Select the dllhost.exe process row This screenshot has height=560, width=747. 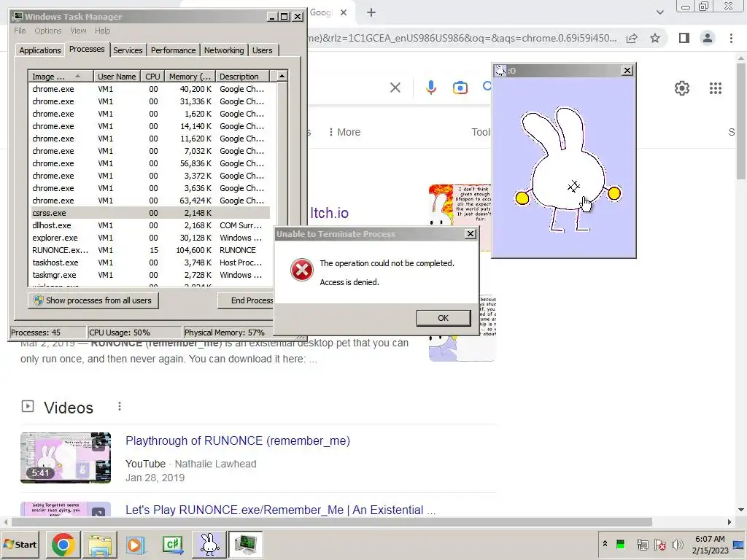tap(150, 225)
